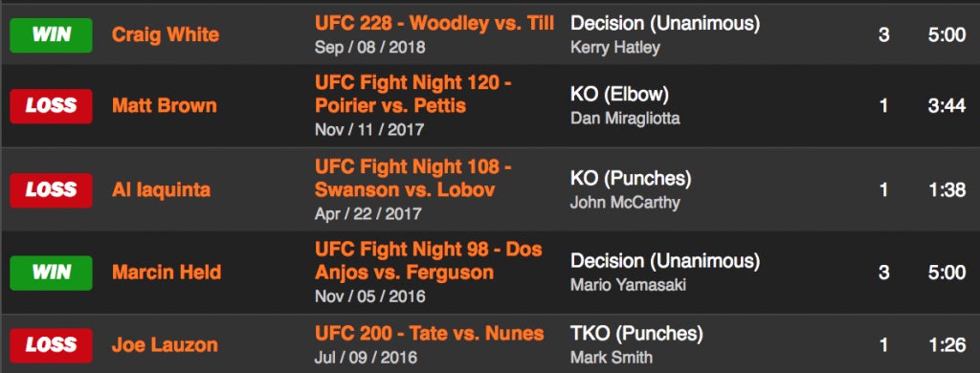This screenshot has width=980, height=373.
Task: Open Joe Lauzon fighter profile link
Action: 165,344
